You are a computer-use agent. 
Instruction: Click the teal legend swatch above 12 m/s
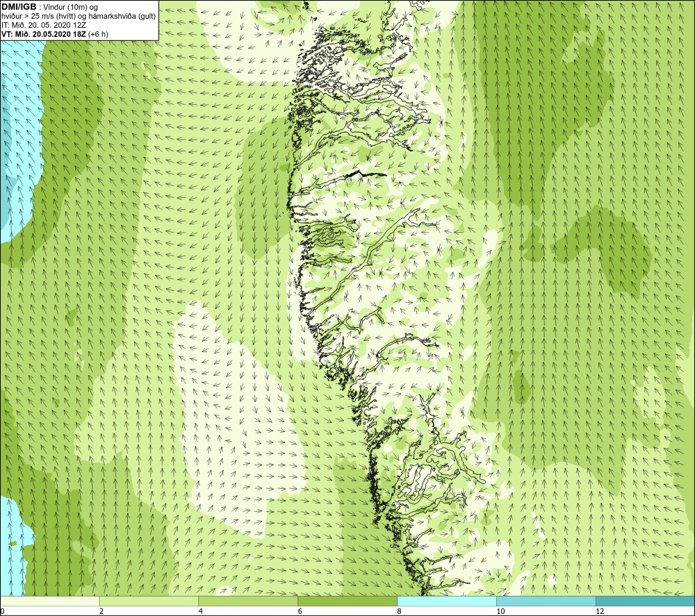[x=646, y=601]
